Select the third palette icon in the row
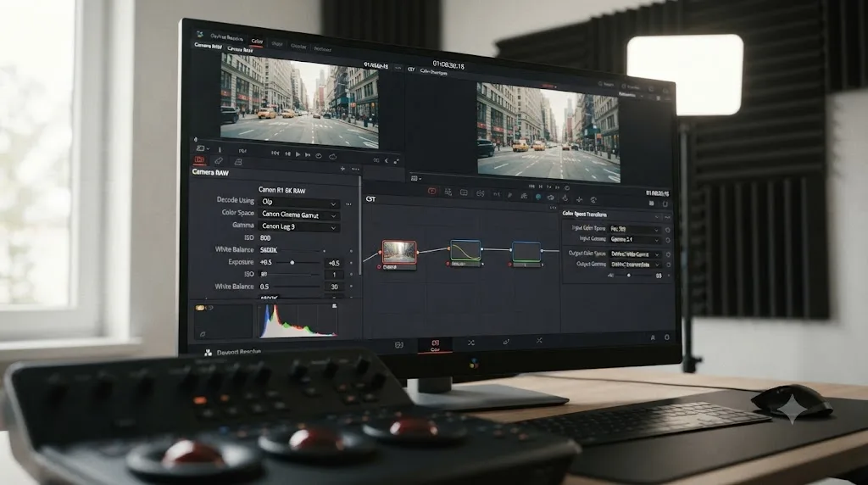Image resolution: width=868 pixels, height=485 pixels. tap(238, 162)
